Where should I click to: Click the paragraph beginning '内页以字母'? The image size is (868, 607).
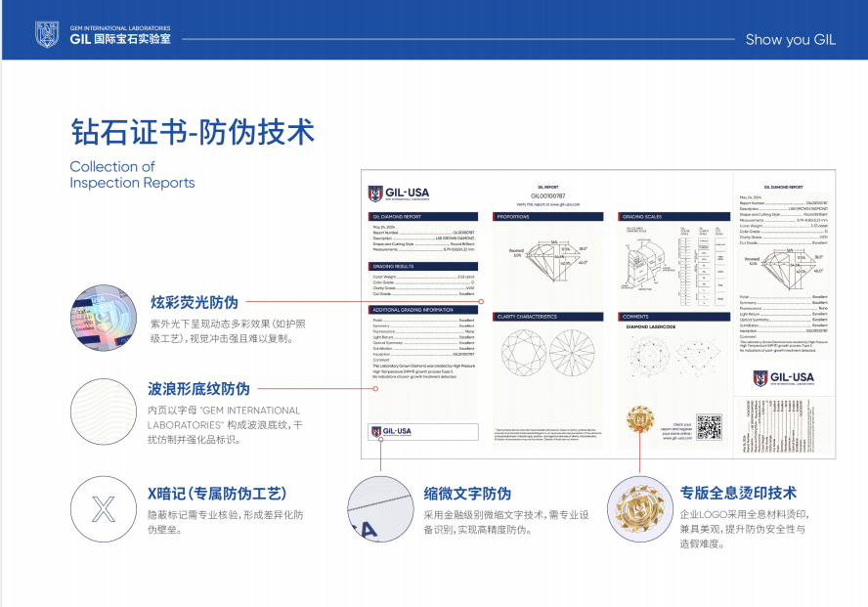click(225, 425)
